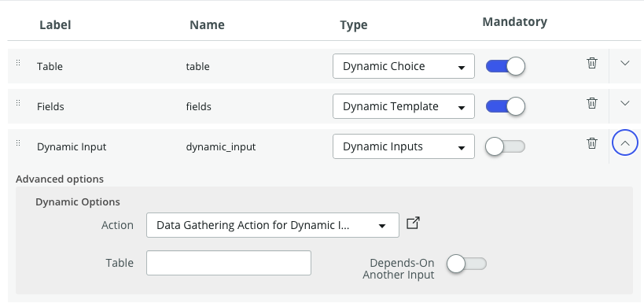Screen dimensions: 644x303
Task: Click the 'Advanced options' heading
Action: 60,179
